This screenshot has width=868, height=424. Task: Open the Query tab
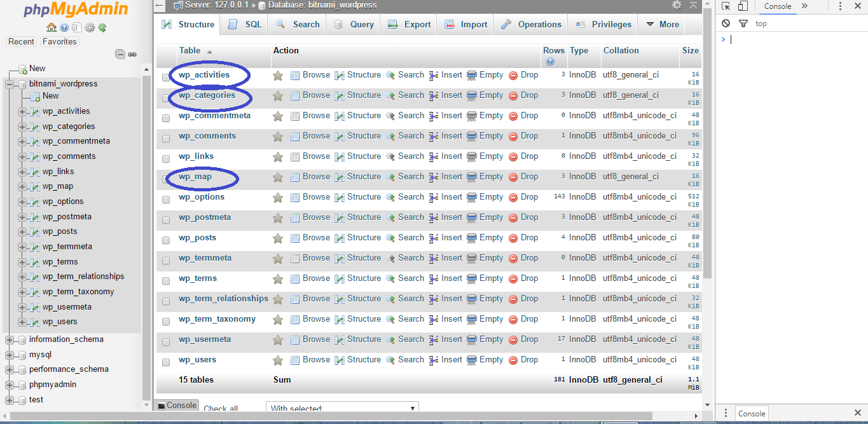[354, 24]
